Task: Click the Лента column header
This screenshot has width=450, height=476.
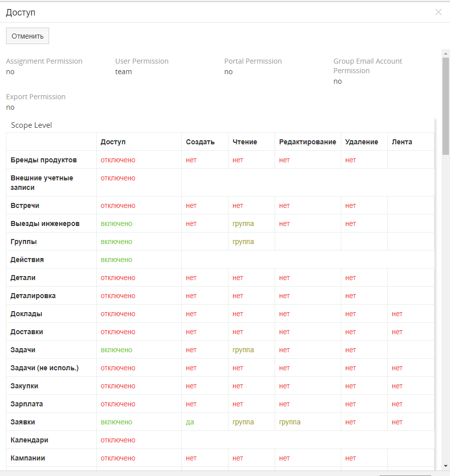Action: point(402,142)
